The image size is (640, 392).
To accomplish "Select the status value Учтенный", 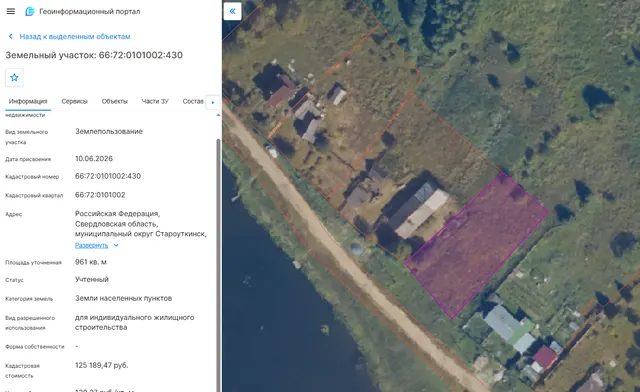I will coord(92,280).
